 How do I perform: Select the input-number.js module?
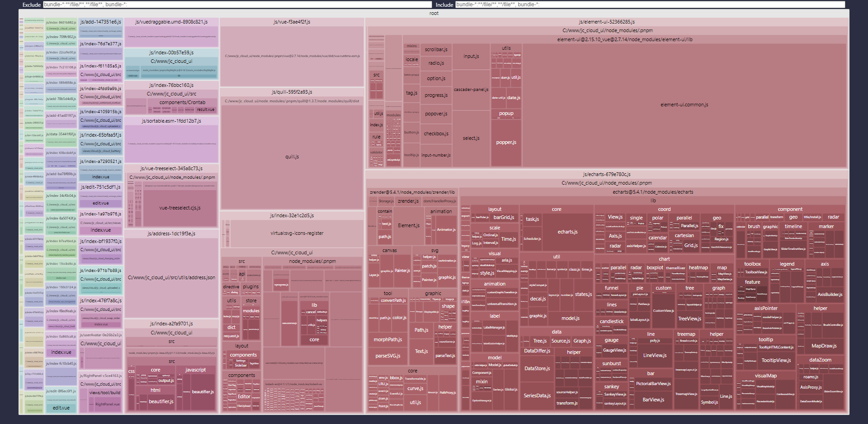(436, 155)
